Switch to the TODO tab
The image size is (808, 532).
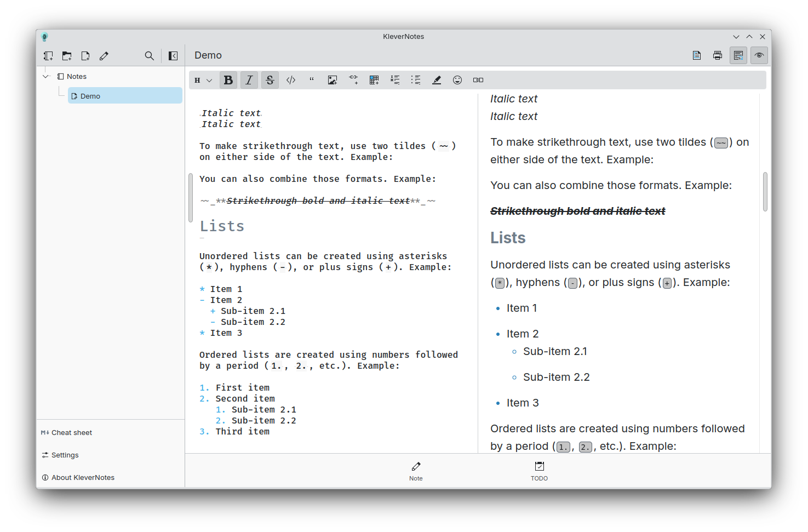tap(539, 471)
